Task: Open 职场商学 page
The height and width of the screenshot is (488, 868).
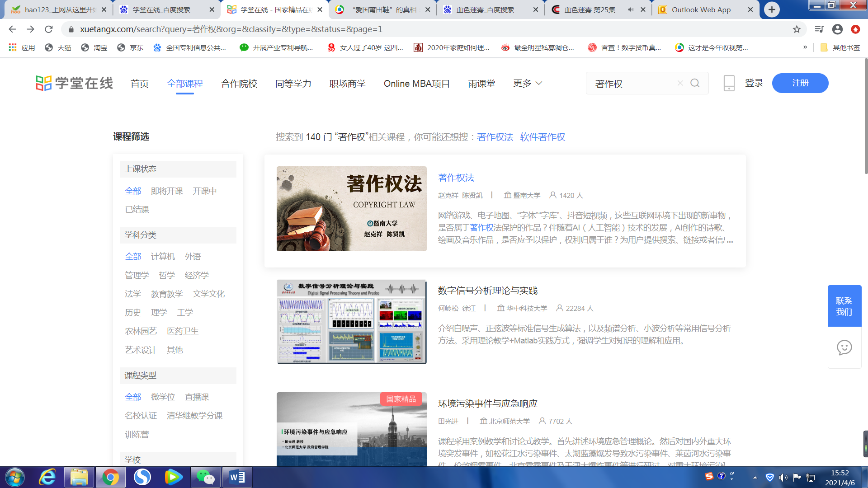Action: click(x=348, y=84)
